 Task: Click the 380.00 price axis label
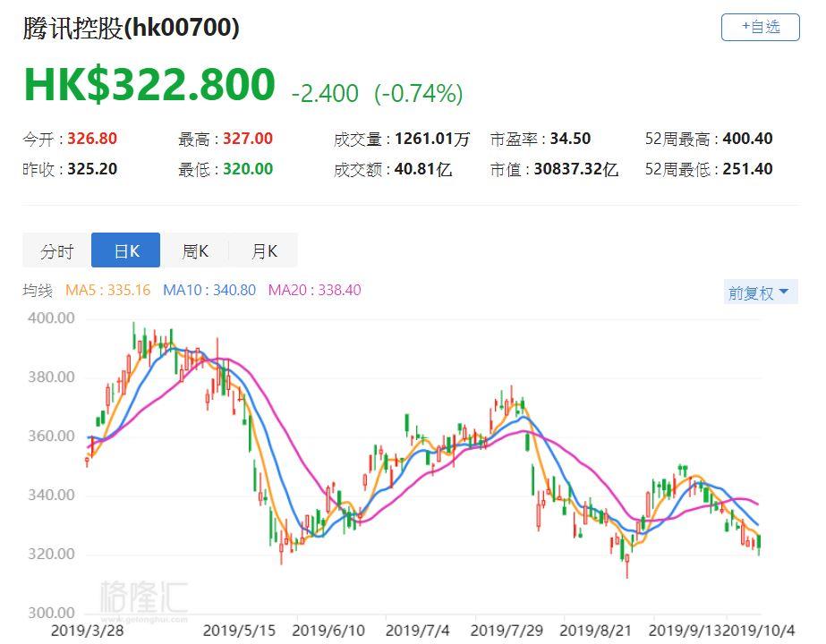point(51,377)
